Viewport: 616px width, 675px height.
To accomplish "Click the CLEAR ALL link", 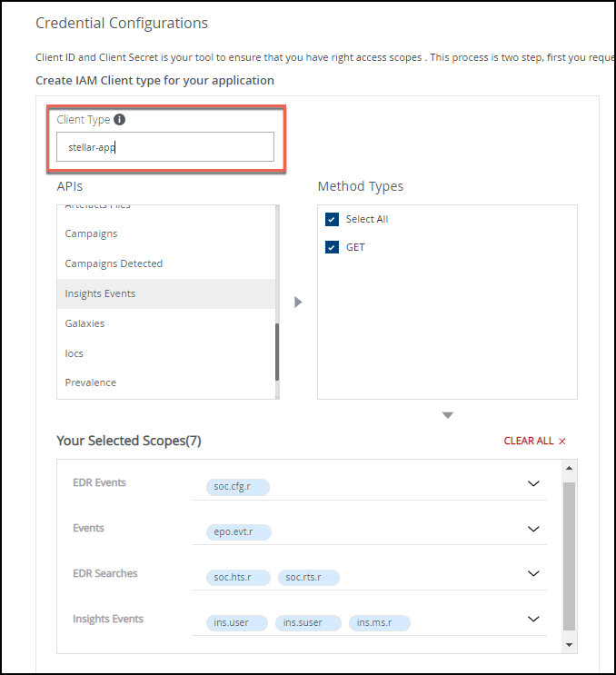I will tap(529, 442).
